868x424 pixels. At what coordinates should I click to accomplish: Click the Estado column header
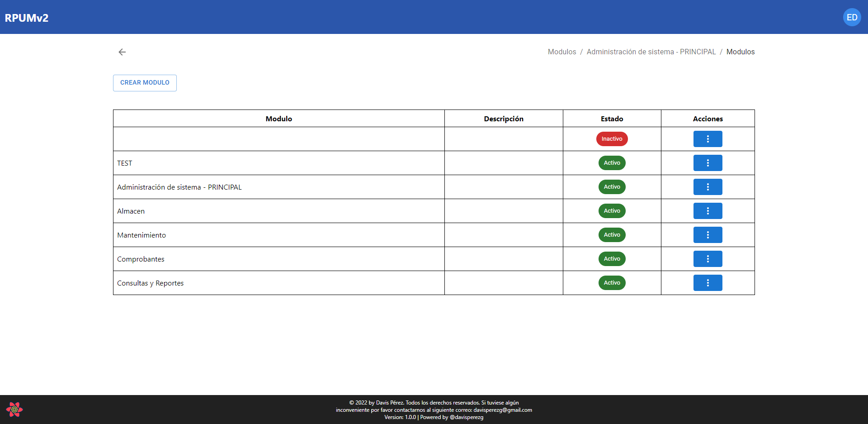coord(612,119)
